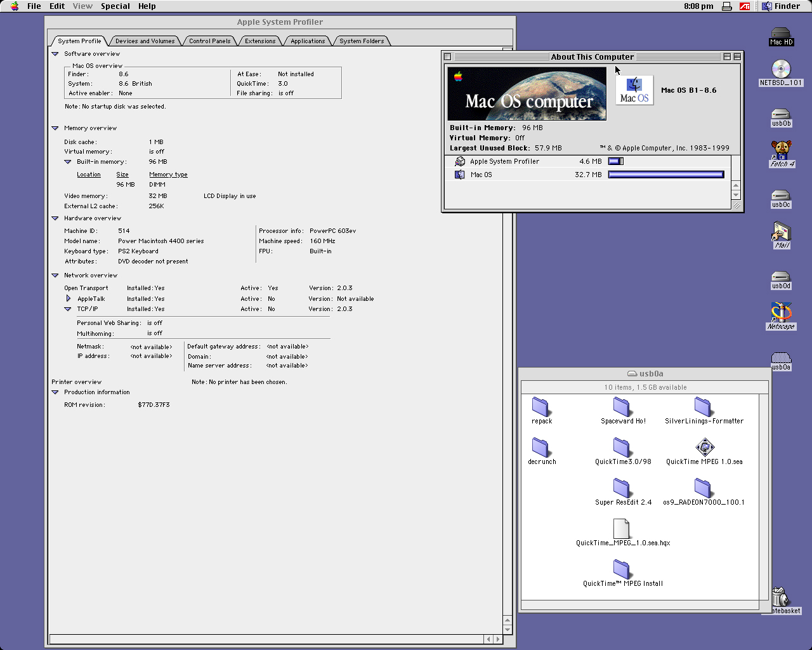The image size is (812, 650).
Task: Select the usb0b drive icon
Action: 781,113
